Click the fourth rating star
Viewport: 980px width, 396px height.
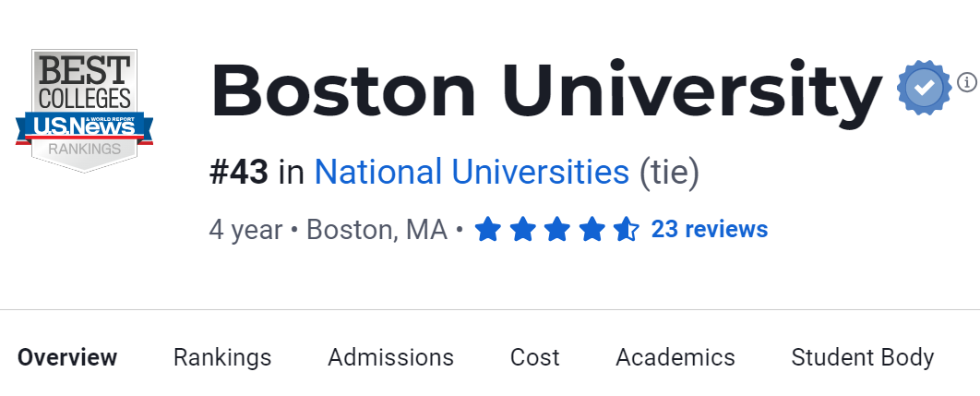click(x=592, y=229)
